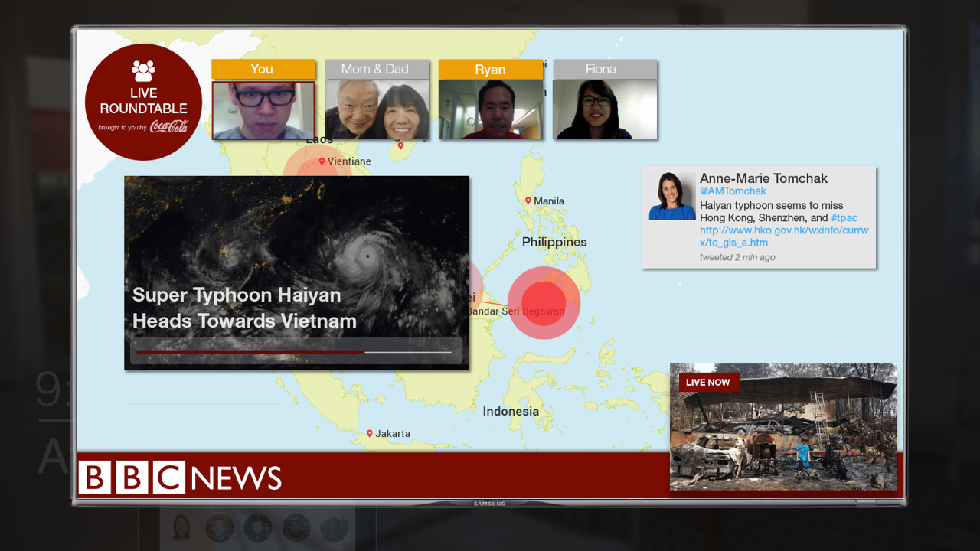The width and height of the screenshot is (980, 551).
Task: Click the "Super Typhoon Haiyan Heads Towards Vietnam" headline
Action: (x=244, y=308)
